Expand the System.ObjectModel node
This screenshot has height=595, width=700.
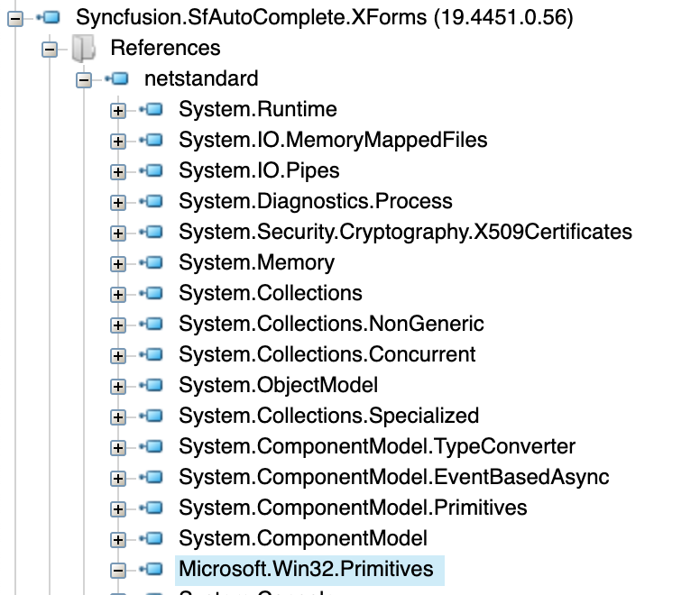coord(118,387)
